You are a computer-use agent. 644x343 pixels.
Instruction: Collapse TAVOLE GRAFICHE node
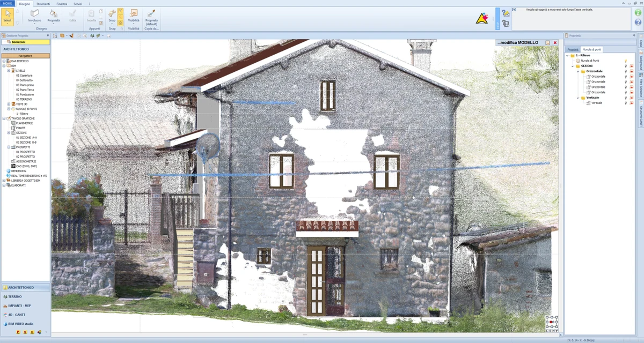click(4, 118)
